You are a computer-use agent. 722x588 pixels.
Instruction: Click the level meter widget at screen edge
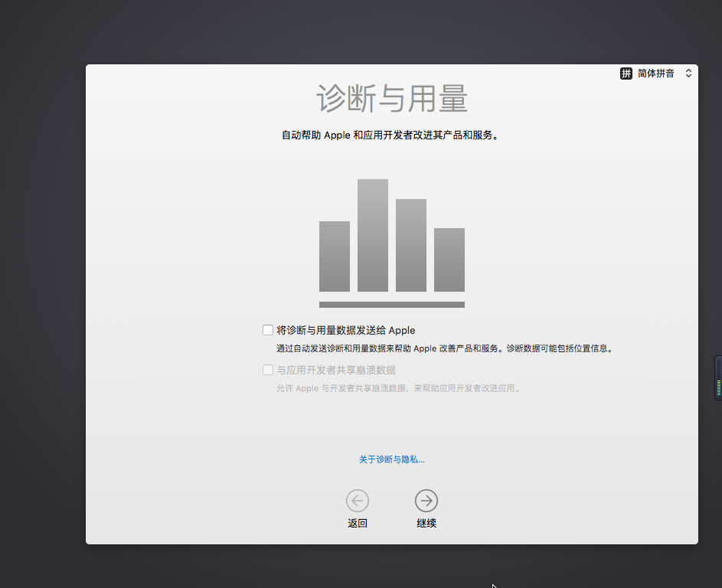click(x=718, y=377)
